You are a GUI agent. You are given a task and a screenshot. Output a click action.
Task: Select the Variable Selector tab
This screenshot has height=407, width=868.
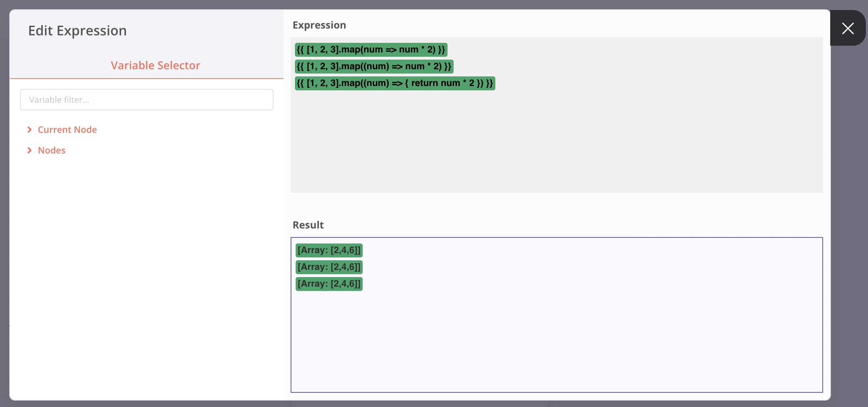[155, 65]
